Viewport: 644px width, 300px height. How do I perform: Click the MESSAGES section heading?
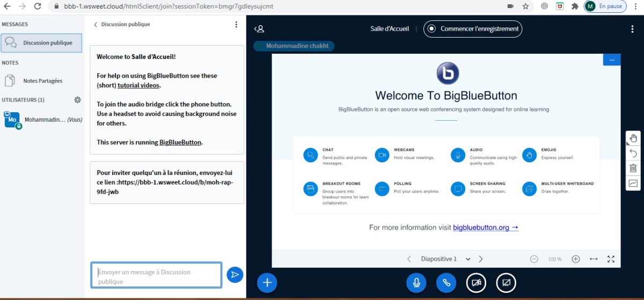click(x=15, y=24)
